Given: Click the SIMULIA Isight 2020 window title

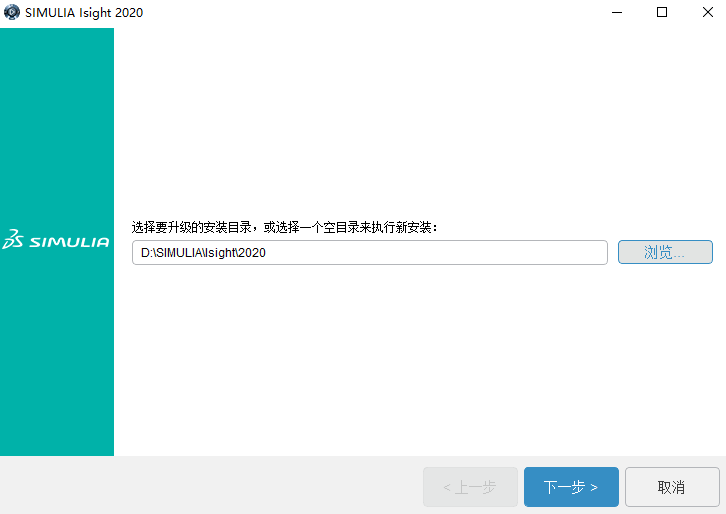Looking at the screenshot, I should 84,13.
